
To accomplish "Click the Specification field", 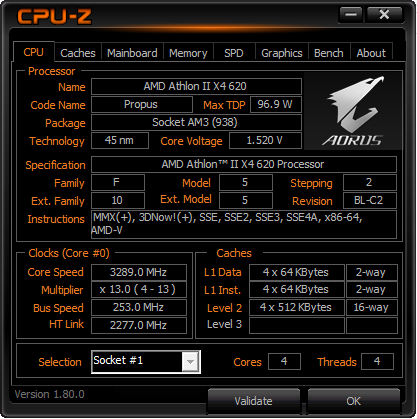I will [x=244, y=164].
